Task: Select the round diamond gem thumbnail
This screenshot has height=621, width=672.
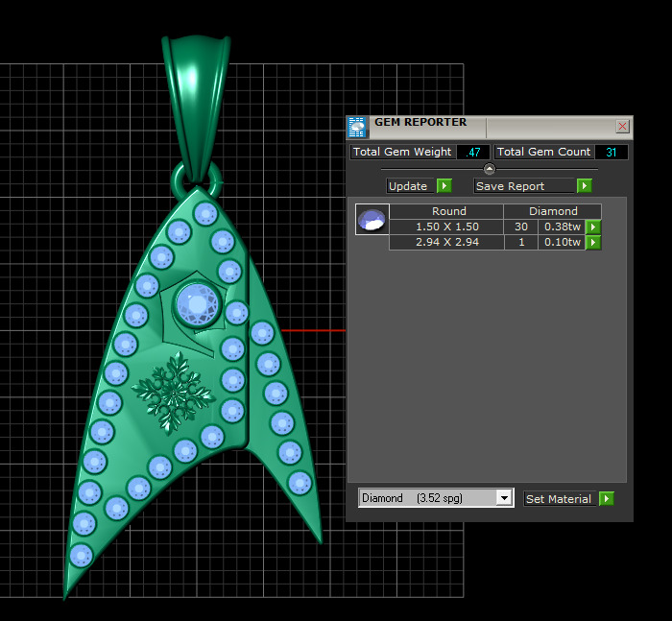Action: tap(372, 220)
